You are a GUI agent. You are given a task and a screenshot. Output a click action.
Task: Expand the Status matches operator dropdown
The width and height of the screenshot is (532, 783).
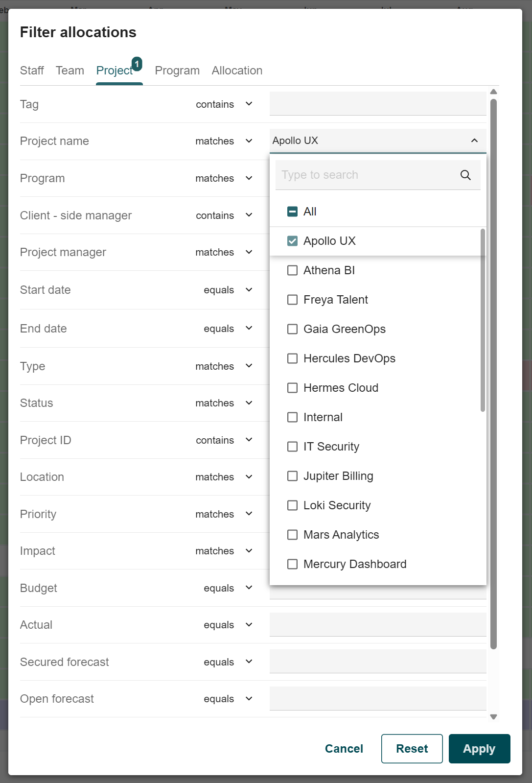224,403
